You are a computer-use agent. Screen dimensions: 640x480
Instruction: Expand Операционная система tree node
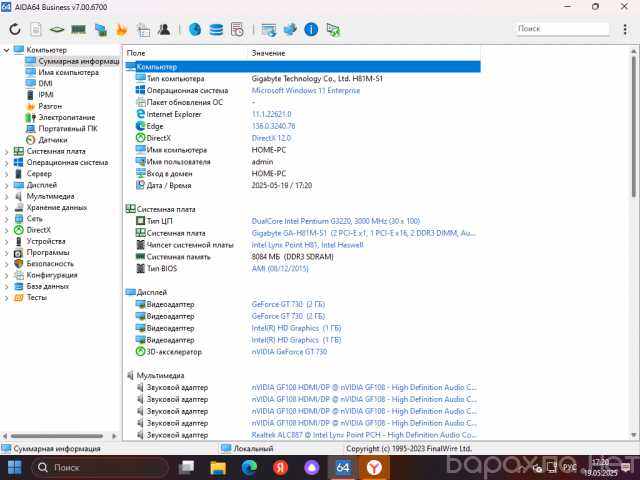click(6, 162)
